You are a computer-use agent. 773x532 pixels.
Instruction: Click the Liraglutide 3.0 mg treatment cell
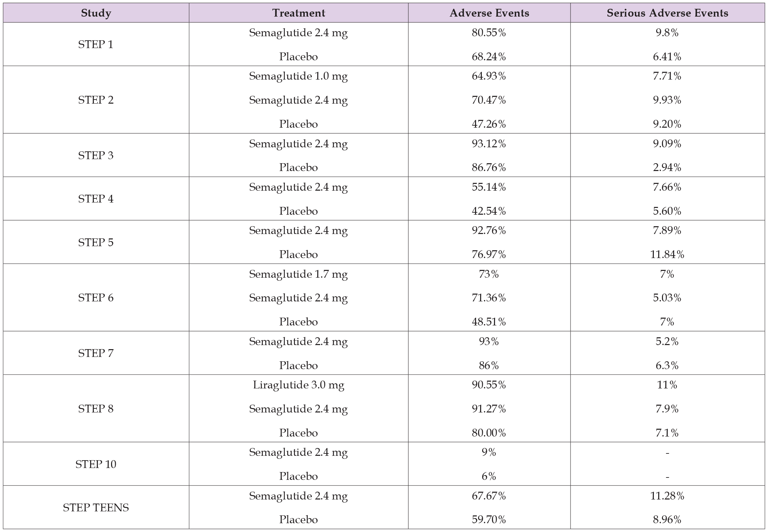[298, 385]
